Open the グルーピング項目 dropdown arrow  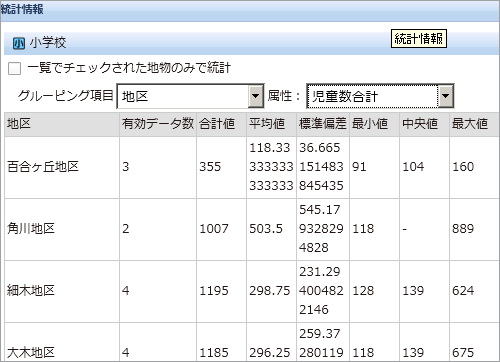[x=255, y=96]
